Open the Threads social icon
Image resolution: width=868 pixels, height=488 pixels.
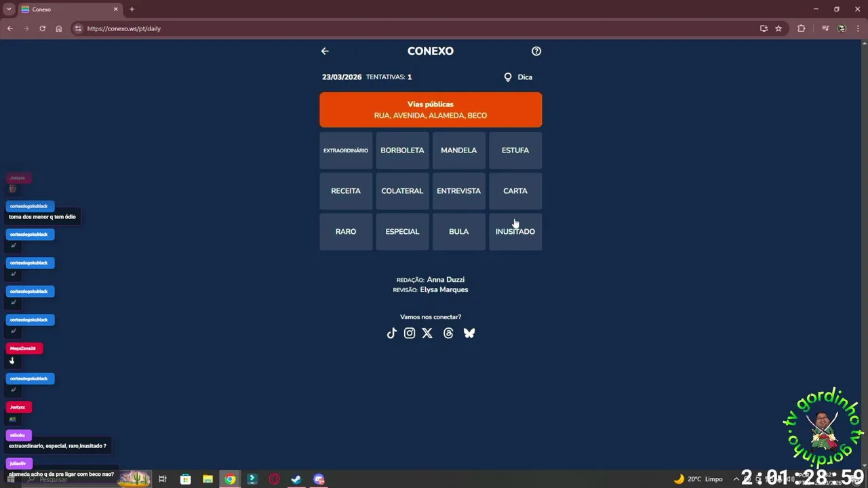(x=448, y=333)
